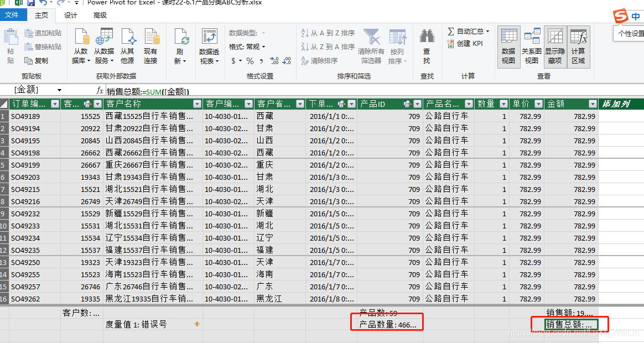Click 创建 KPI button
The image size is (644, 343).
(465, 43)
